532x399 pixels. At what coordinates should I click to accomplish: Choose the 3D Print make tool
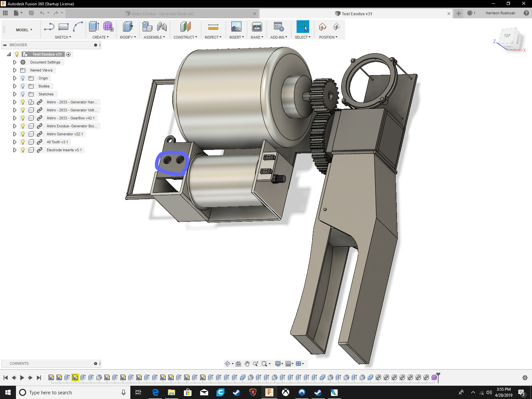click(257, 27)
